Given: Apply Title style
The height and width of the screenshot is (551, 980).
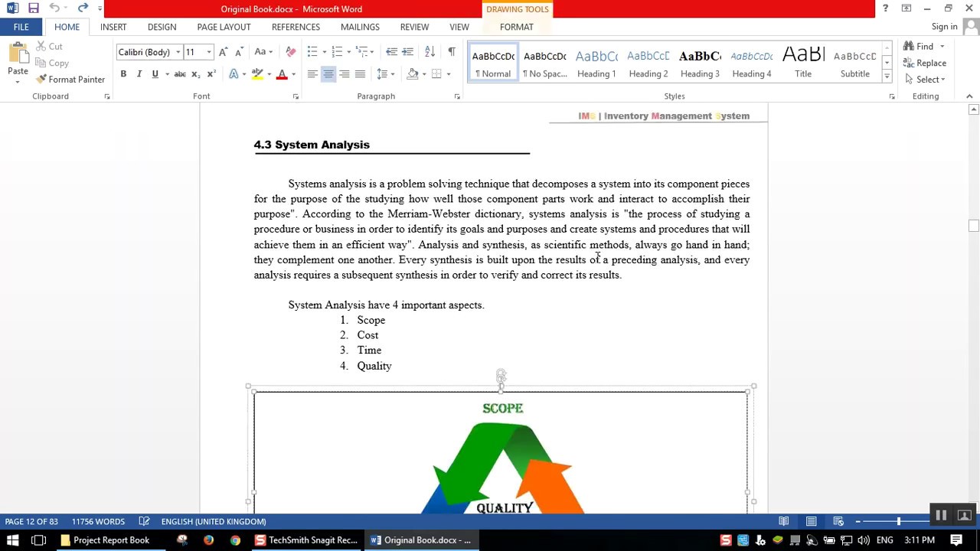Looking at the screenshot, I should pos(803,63).
